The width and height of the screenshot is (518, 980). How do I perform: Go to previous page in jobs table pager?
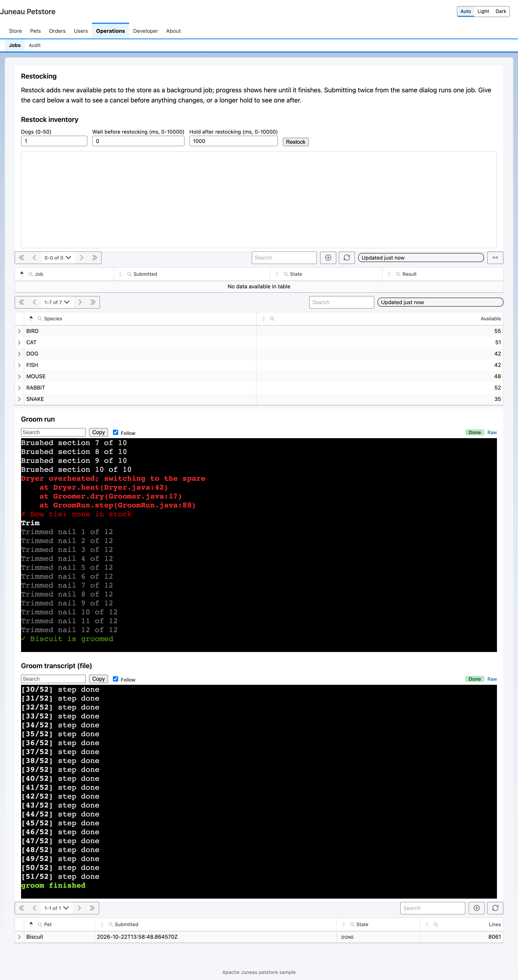pyautogui.click(x=35, y=258)
